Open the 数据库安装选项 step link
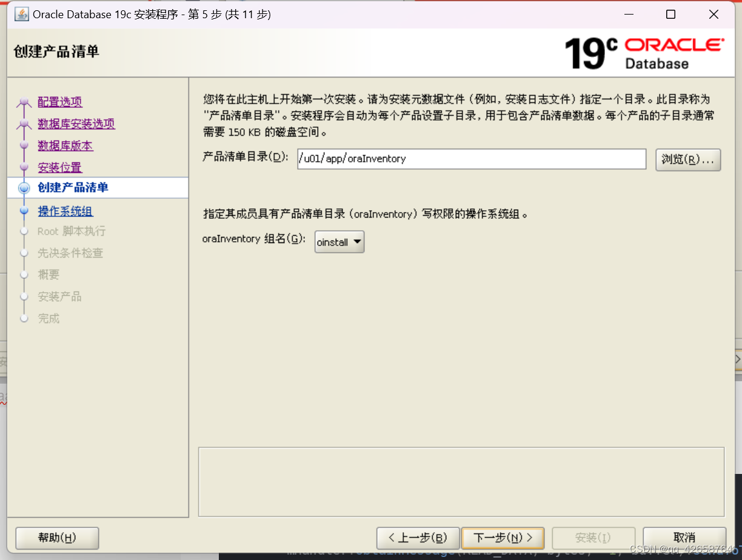This screenshot has height=560, width=742. pos(76,124)
